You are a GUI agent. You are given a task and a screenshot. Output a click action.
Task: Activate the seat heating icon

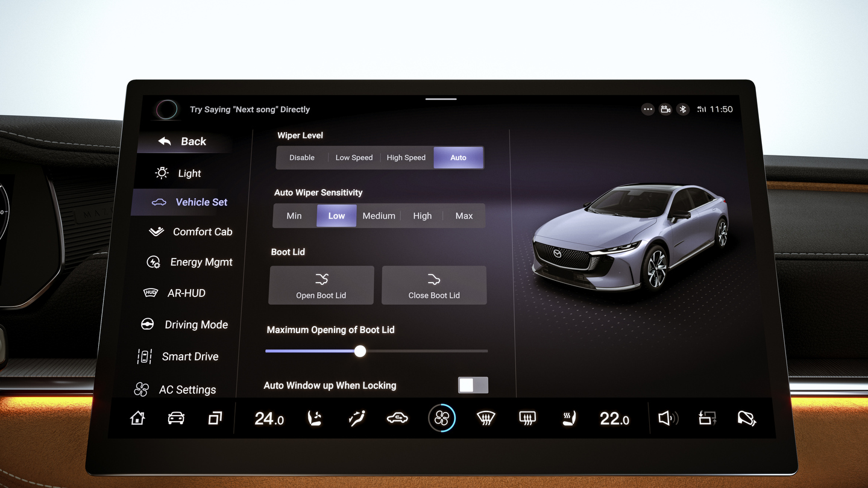click(x=568, y=418)
